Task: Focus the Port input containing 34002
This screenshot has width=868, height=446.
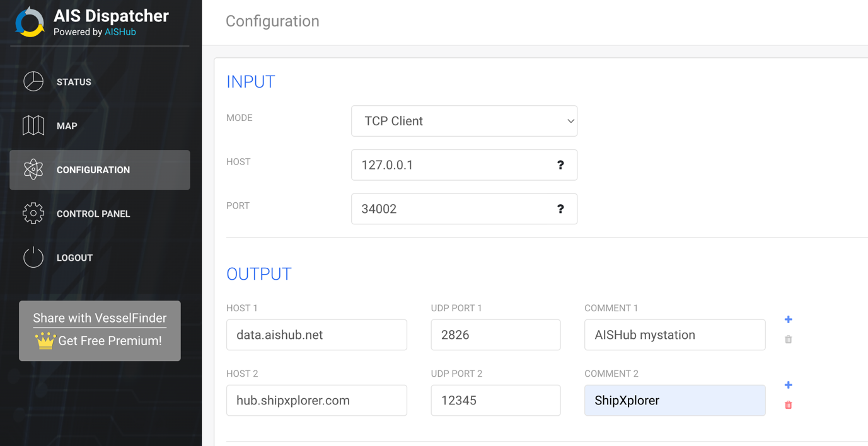Action: pyautogui.click(x=464, y=209)
